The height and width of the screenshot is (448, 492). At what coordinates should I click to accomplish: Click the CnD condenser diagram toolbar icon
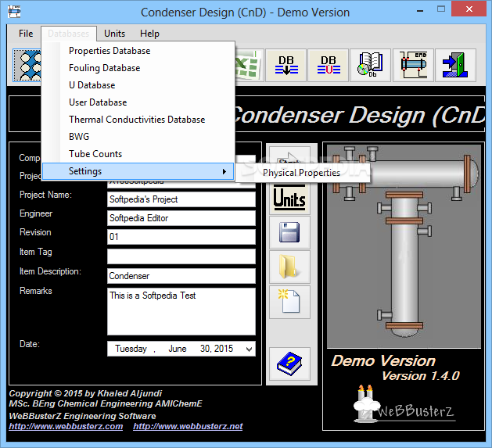tap(413, 65)
